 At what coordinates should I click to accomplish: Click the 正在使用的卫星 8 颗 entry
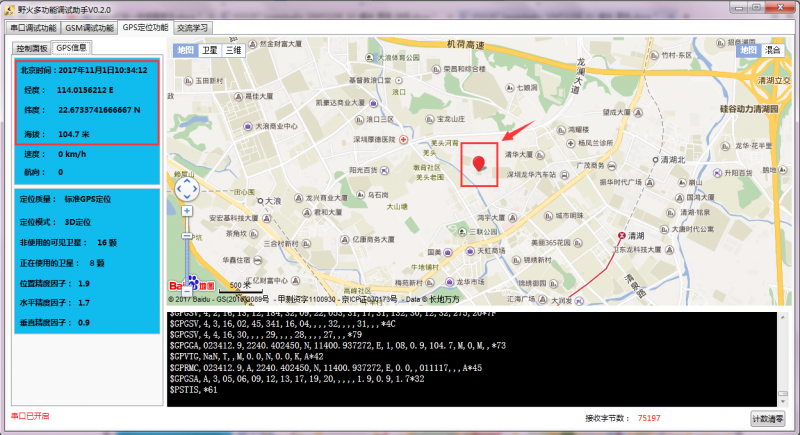click(62, 263)
